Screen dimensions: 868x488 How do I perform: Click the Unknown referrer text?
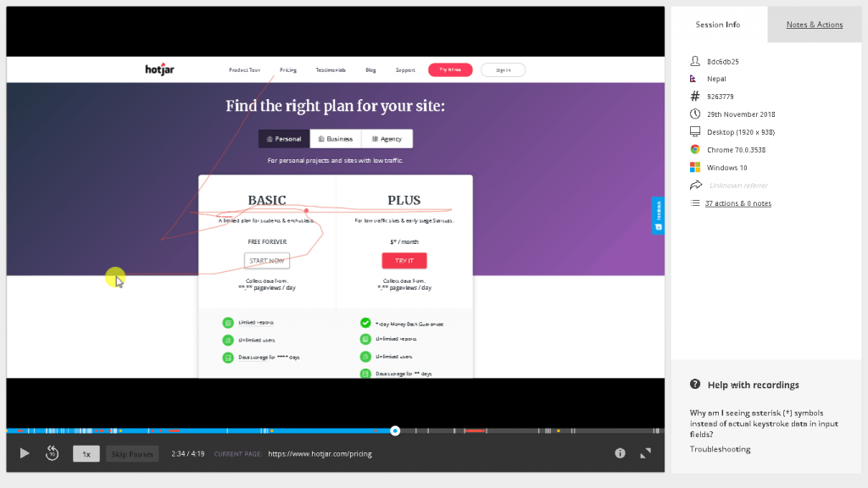click(x=738, y=186)
